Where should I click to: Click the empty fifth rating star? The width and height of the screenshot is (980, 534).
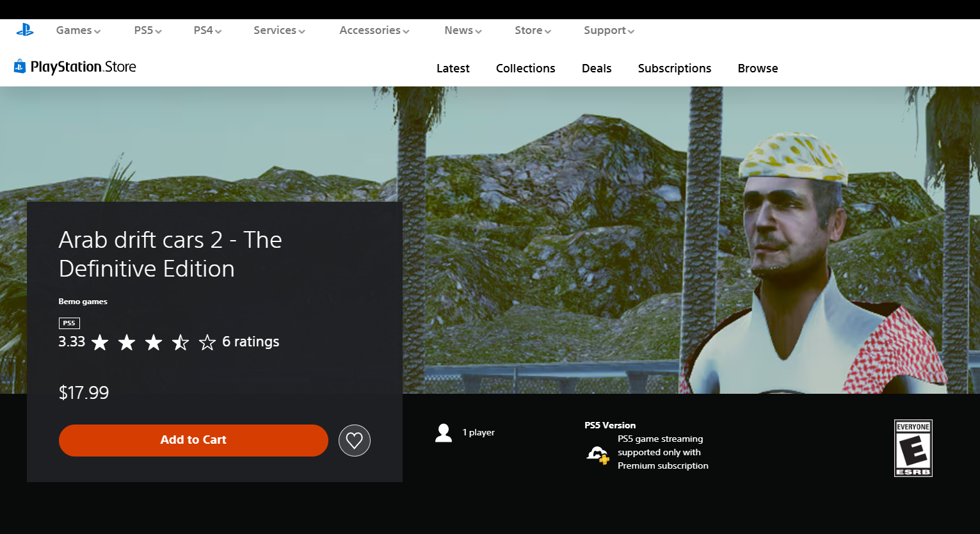pos(207,343)
